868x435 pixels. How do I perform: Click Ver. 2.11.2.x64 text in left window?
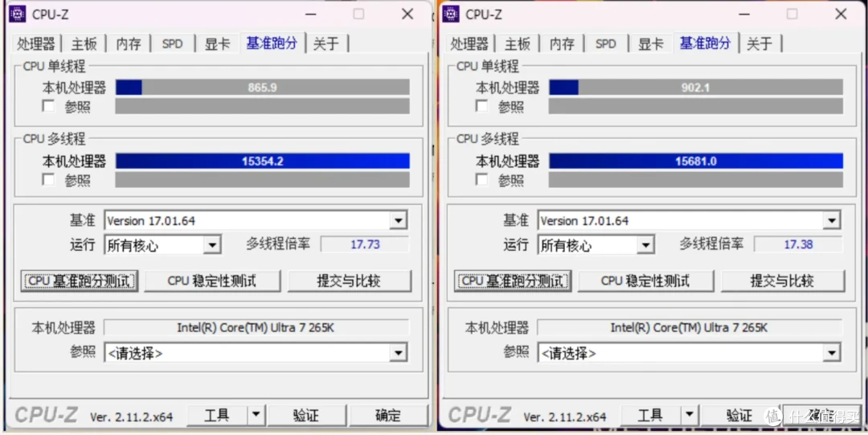[x=131, y=417]
